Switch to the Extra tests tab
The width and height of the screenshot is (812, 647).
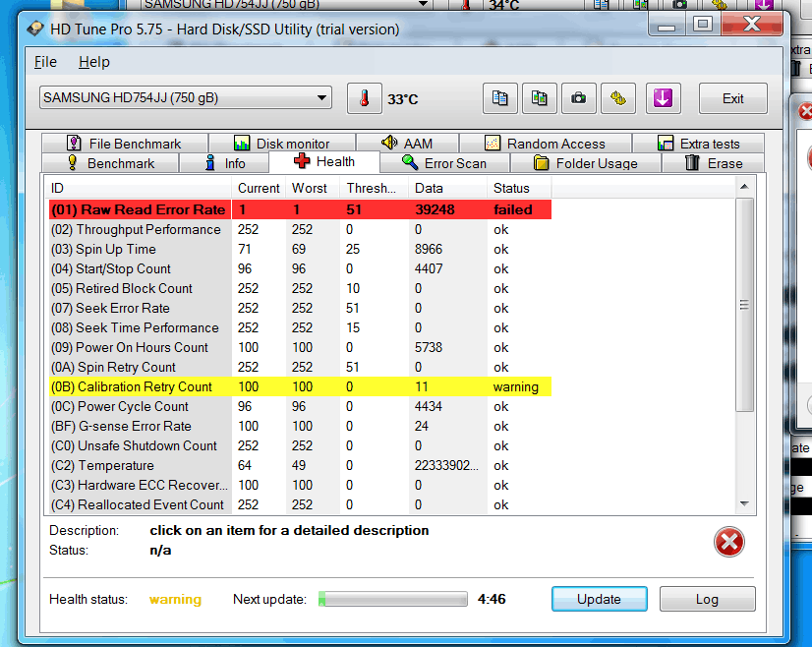(698, 144)
